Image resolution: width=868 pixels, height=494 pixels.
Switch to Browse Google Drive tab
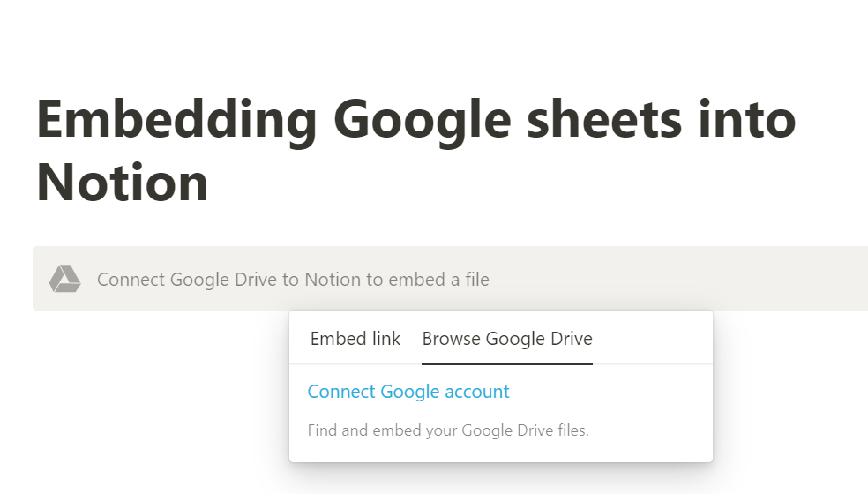507,339
